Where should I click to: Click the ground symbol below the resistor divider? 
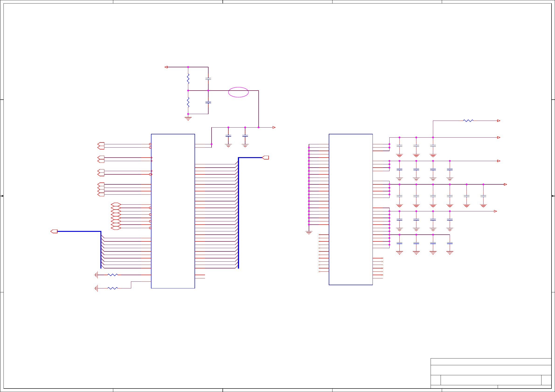[188, 118]
